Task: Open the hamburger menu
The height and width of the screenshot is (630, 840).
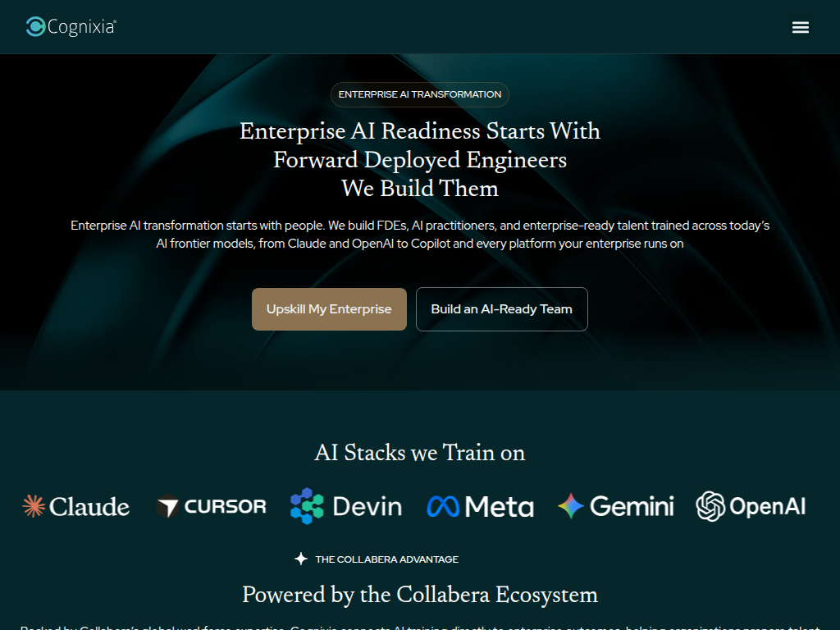Action: (x=801, y=27)
